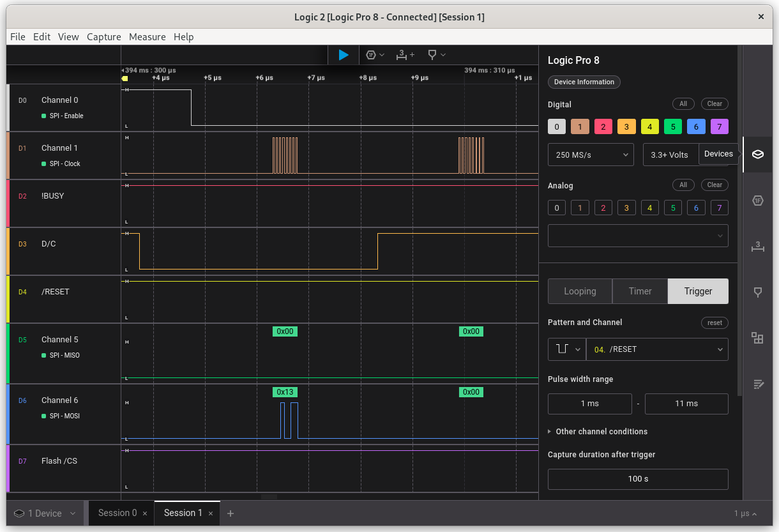Click the Devices panel icon in sidebar
779x532 pixels.
pos(758,155)
